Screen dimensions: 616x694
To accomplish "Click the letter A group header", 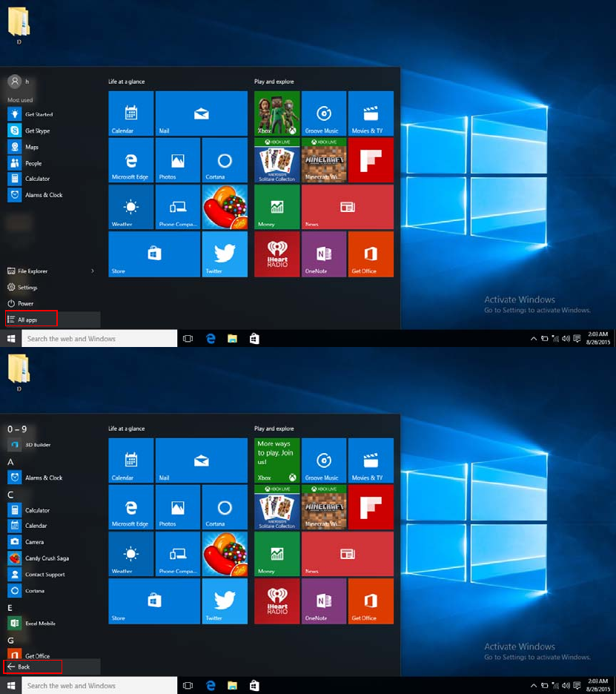I will click(10, 462).
